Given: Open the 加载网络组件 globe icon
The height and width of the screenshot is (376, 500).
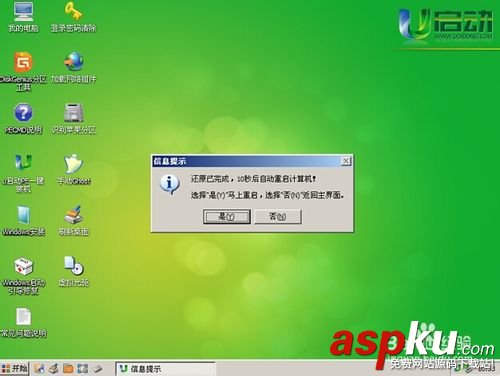Looking at the screenshot, I should pos(73,67).
